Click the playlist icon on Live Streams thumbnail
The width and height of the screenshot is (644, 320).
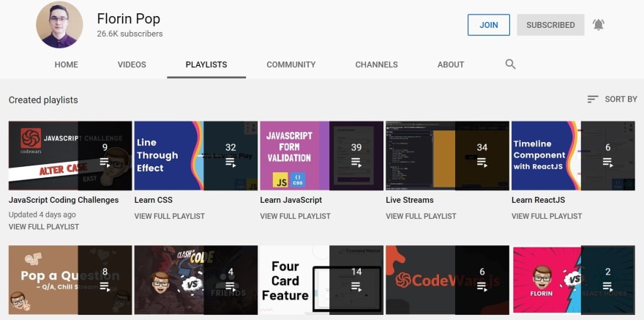click(482, 162)
